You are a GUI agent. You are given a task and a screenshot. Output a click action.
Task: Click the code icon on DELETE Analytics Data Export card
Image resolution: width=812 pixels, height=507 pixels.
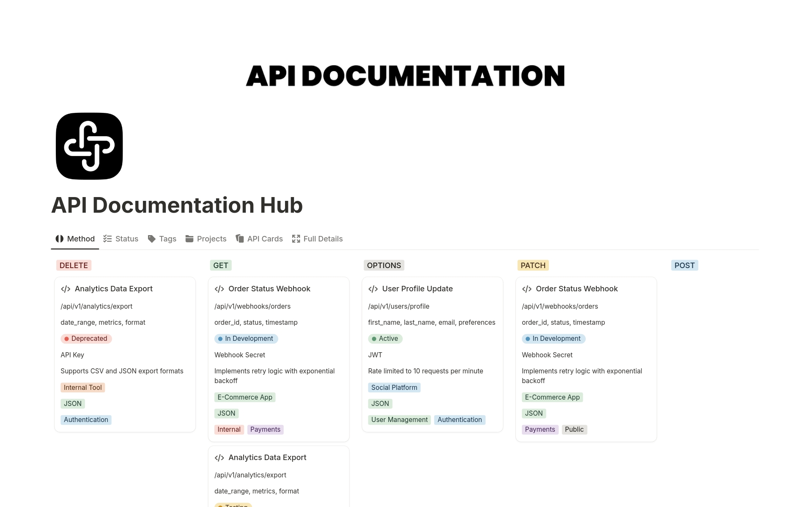(x=66, y=289)
